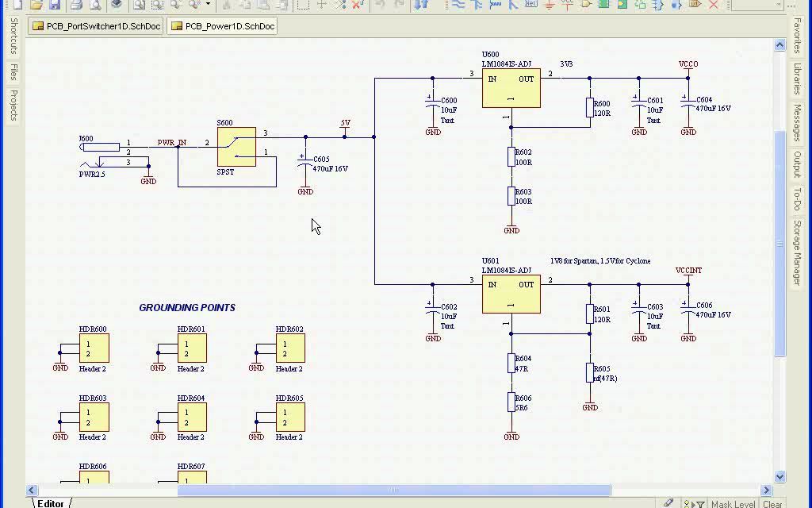Select the Place Net Label tool
Image resolution: width=812 pixels, height=508 pixels.
(x=530, y=4)
